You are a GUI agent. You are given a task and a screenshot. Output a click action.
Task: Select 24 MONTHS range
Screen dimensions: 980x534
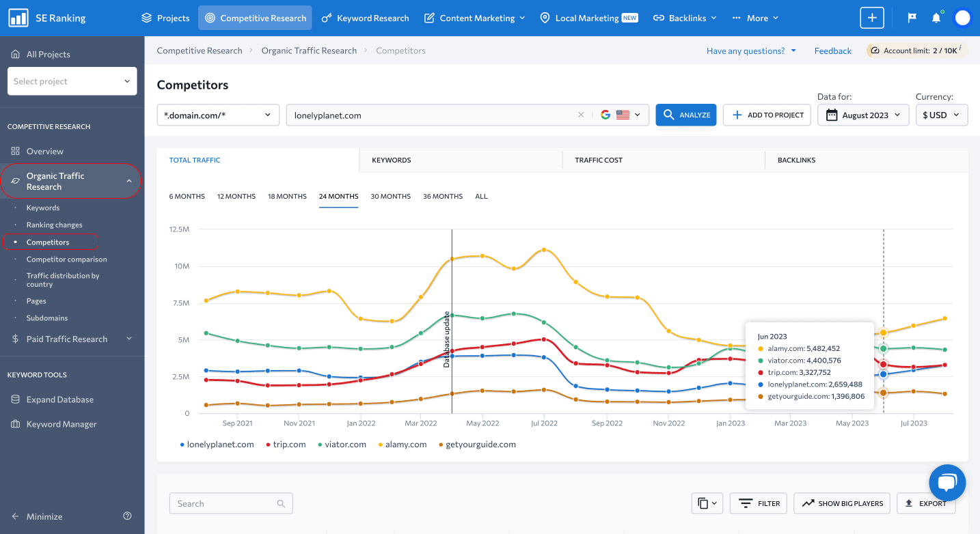click(338, 196)
